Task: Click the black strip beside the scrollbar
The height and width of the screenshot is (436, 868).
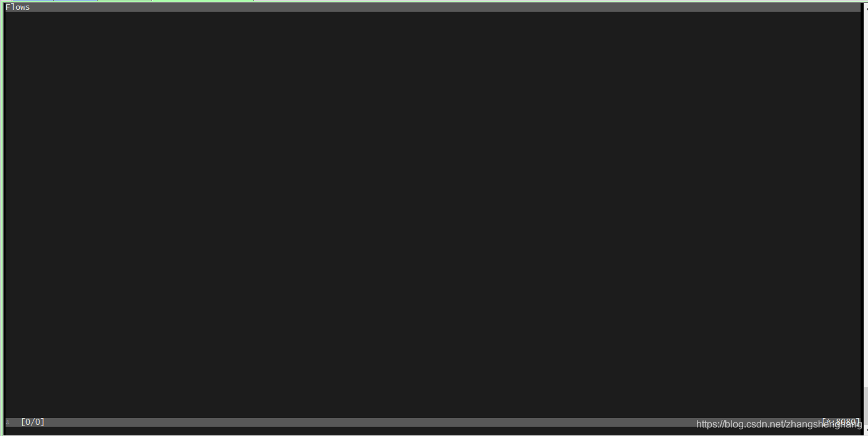Action: click(x=862, y=216)
